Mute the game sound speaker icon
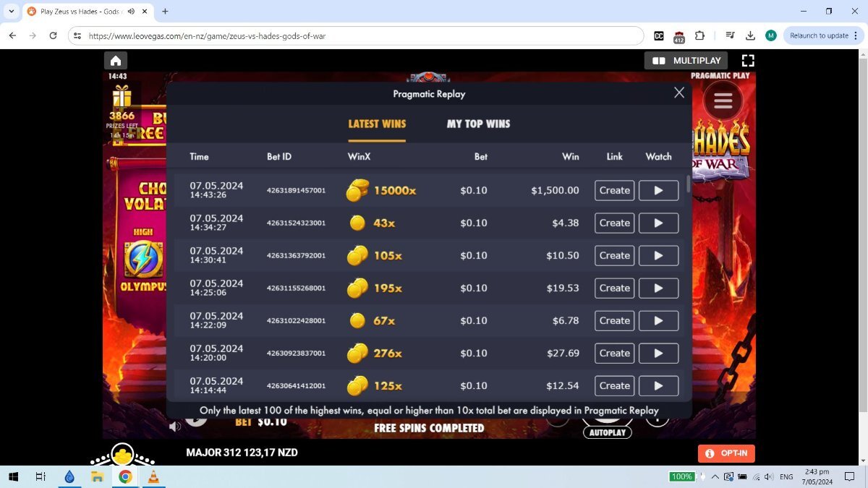868x488 pixels. pyautogui.click(x=175, y=427)
